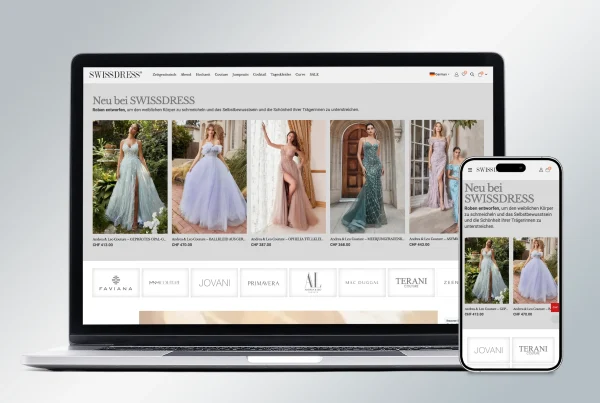Open the blush tulle gown photo on laptop
600x403 pixels.
point(289,177)
